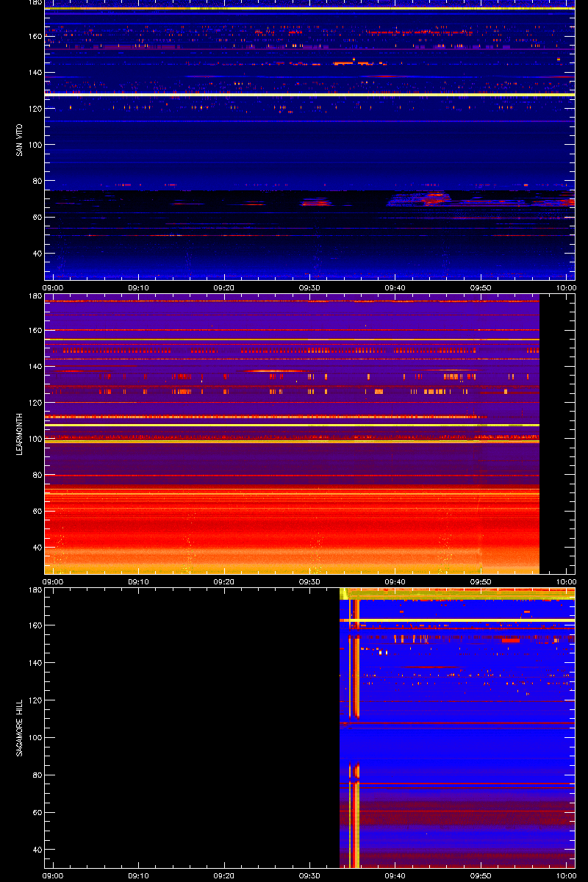Click the 09:40 time label under San Vito
Image resolution: width=588 pixels, height=882 pixels.
[x=395, y=287]
